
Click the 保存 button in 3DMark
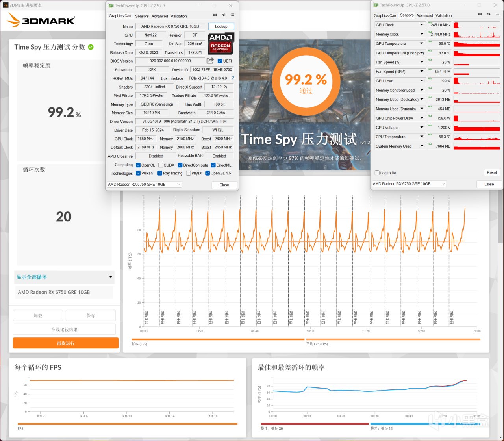point(91,315)
